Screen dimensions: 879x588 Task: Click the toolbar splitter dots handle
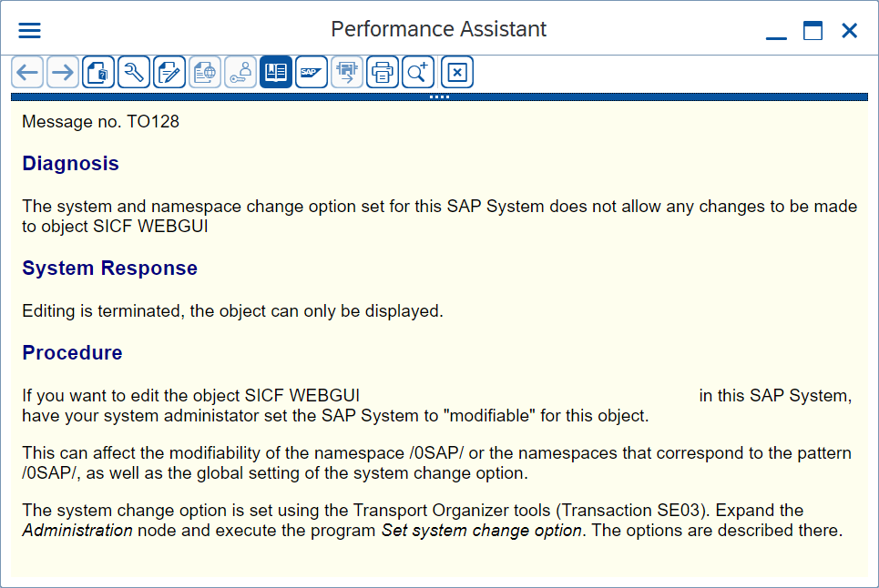click(439, 96)
